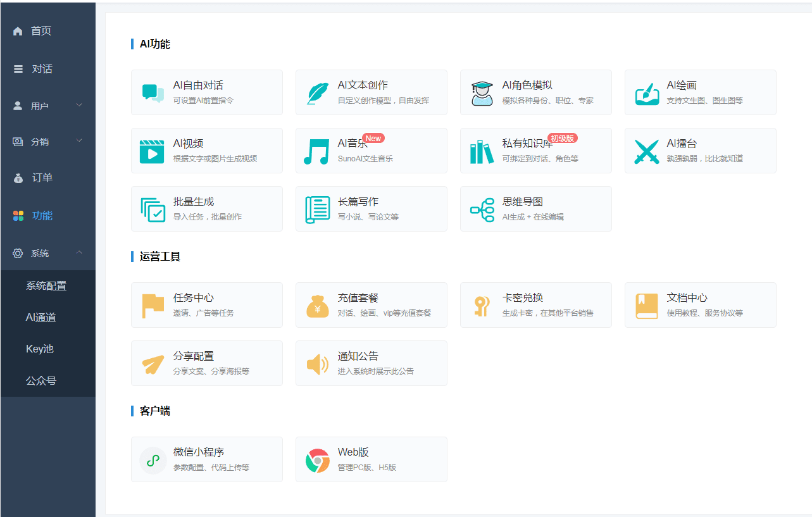The height and width of the screenshot is (517, 812).
Task: Click the text 孰强孰弱，比比就知道
Action: point(705,159)
